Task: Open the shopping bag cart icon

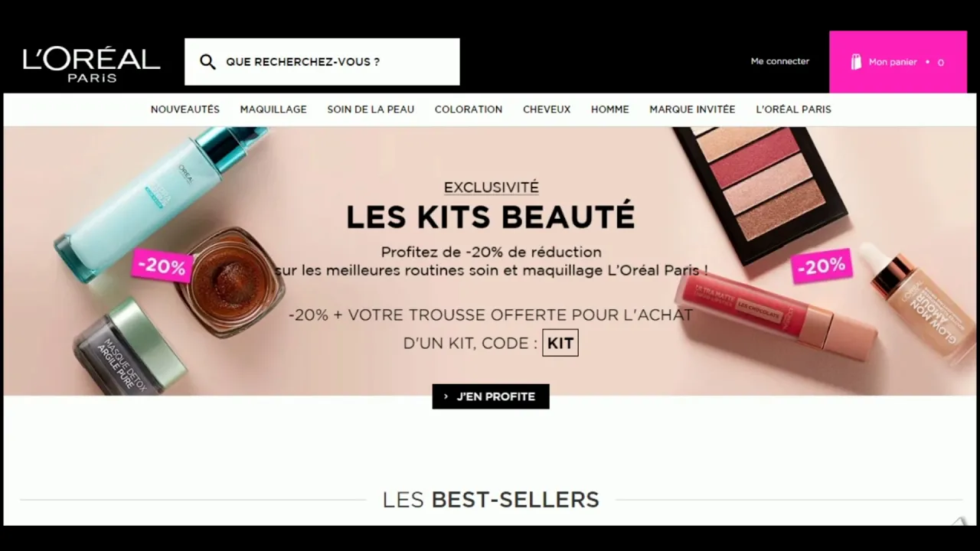Action: pos(856,62)
